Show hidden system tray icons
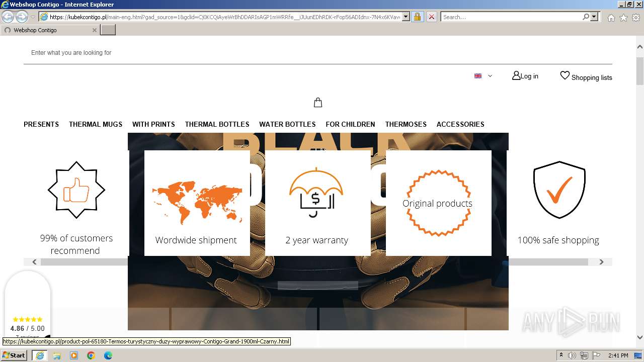The image size is (644, 362). [561, 355]
